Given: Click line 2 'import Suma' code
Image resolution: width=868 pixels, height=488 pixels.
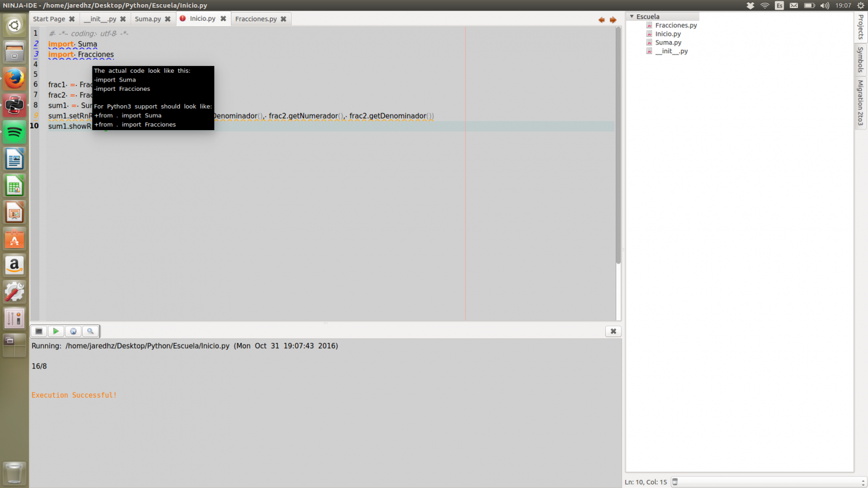Looking at the screenshot, I should point(72,44).
